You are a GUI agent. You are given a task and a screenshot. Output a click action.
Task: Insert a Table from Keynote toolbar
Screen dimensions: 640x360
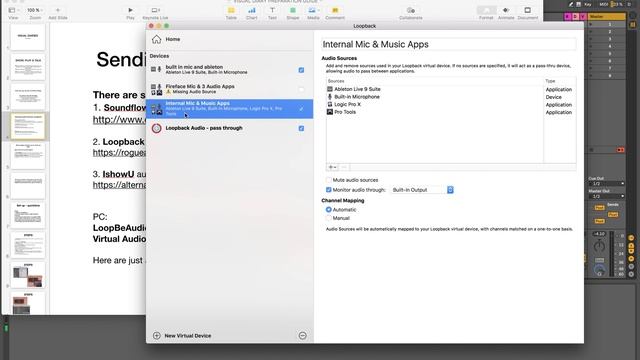[231, 13]
